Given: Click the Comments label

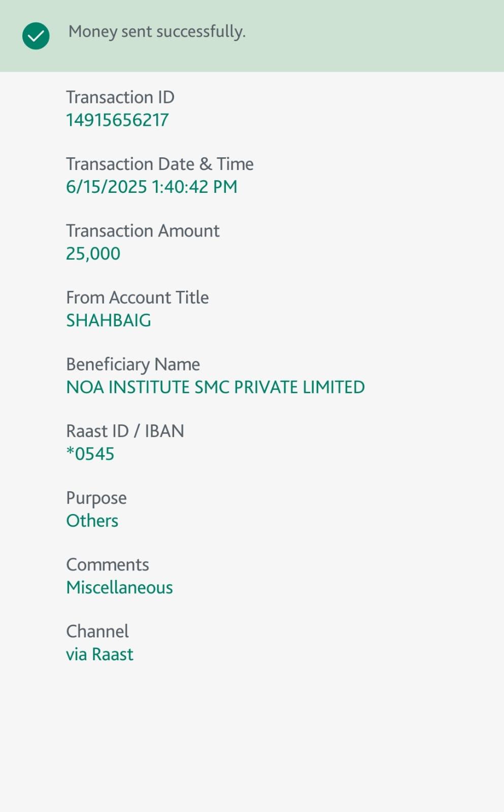Looking at the screenshot, I should 108,564.
